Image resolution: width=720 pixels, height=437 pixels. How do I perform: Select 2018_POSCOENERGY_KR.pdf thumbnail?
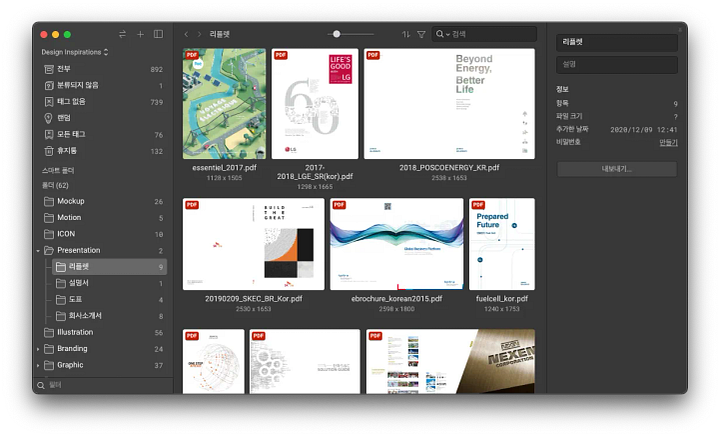point(449,104)
